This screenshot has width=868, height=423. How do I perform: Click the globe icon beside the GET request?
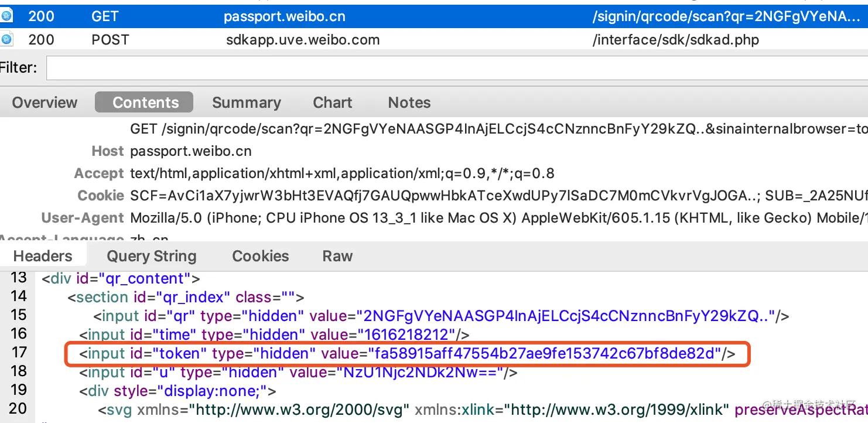(x=6, y=16)
